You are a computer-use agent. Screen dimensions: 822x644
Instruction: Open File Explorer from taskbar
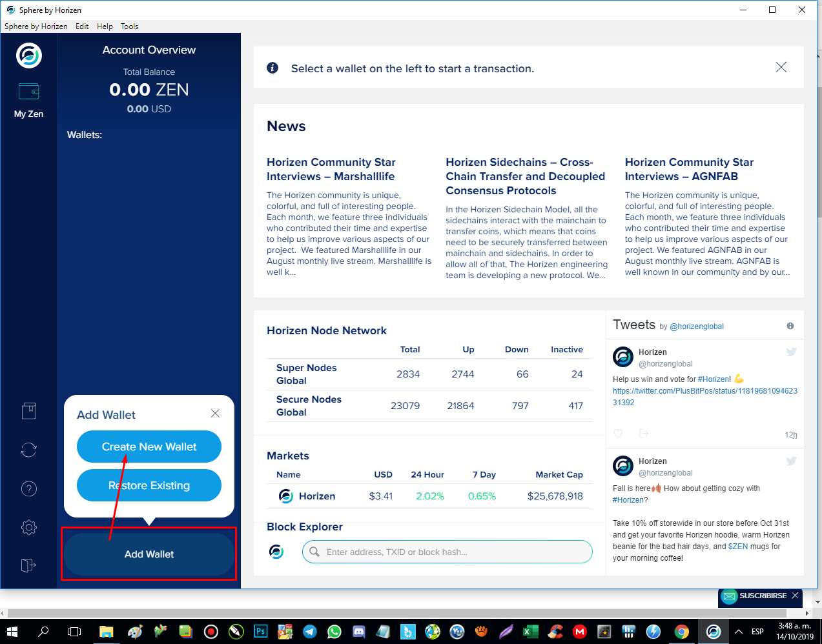(107, 631)
